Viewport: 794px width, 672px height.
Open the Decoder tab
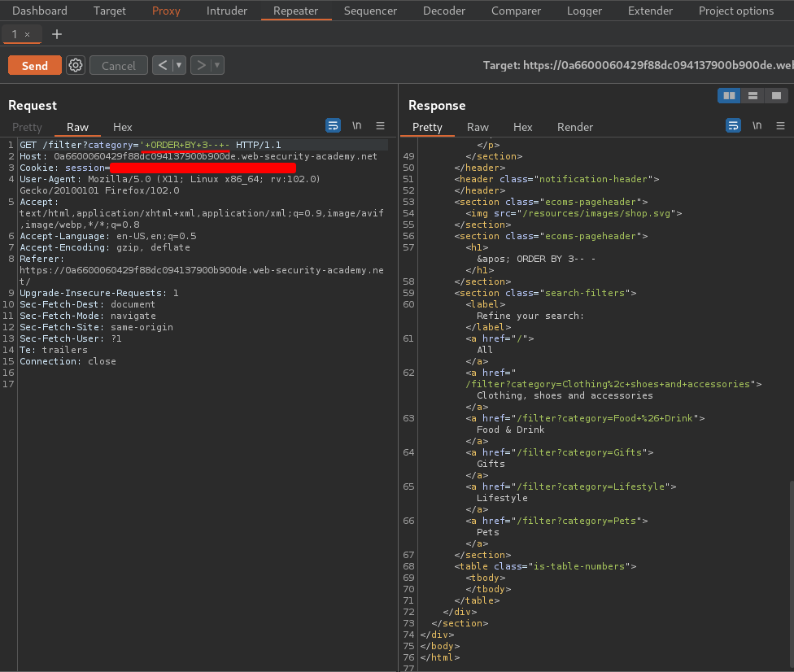pyautogui.click(x=444, y=11)
